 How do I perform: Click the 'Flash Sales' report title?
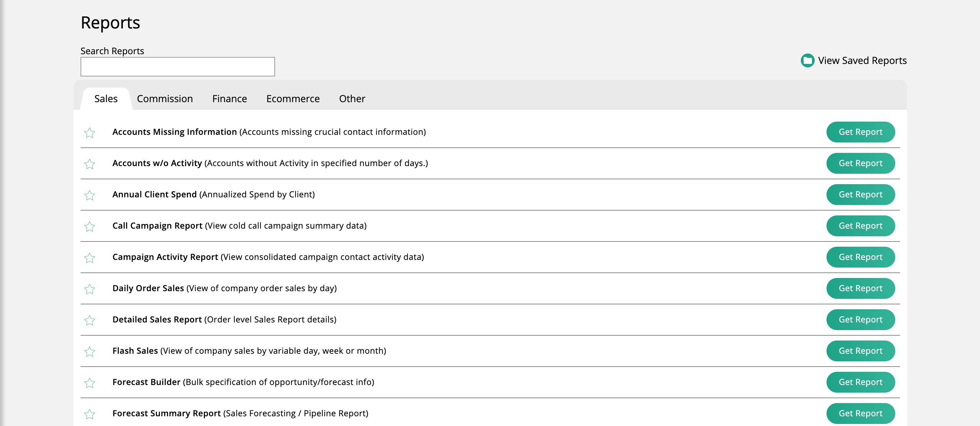click(135, 351)
